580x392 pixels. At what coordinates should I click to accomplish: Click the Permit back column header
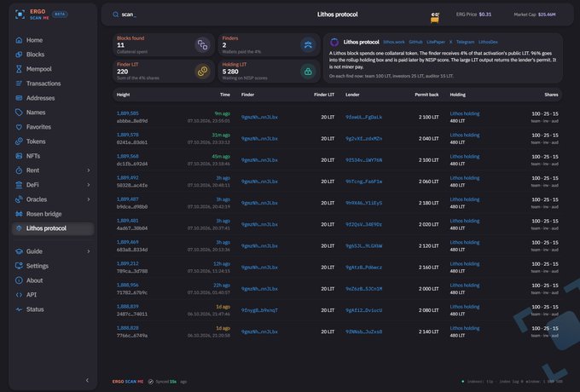tap(426, 95)
